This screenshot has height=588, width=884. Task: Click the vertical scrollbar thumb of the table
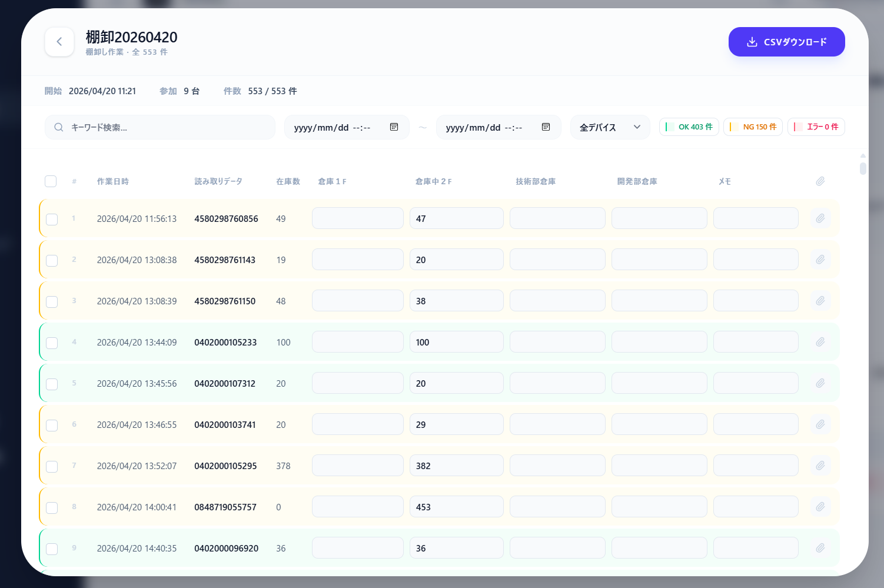coord(863,168)
